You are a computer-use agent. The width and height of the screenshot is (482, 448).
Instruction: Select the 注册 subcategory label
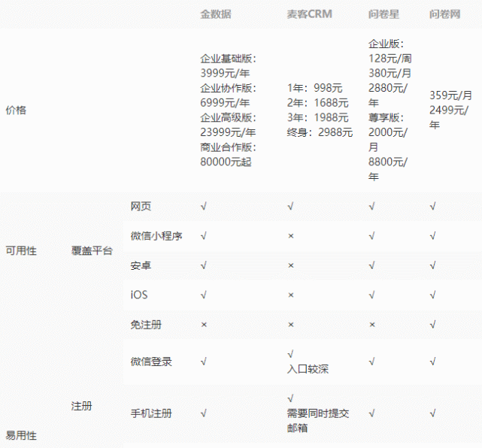(81, 406)
